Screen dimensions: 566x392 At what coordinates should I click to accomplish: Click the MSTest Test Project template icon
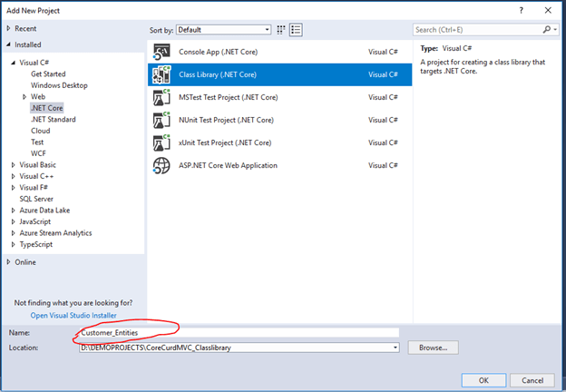click(161, 97)
